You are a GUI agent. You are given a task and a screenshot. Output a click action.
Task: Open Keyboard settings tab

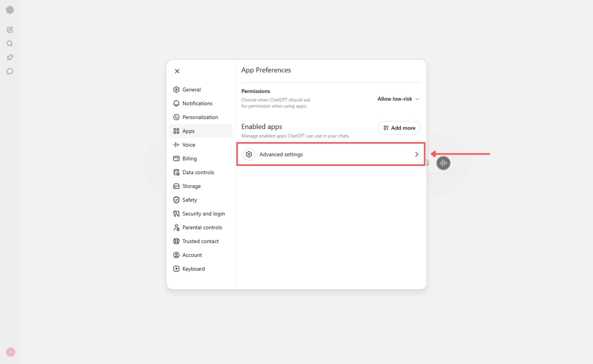pyautogui.click(x=201, y=269)
